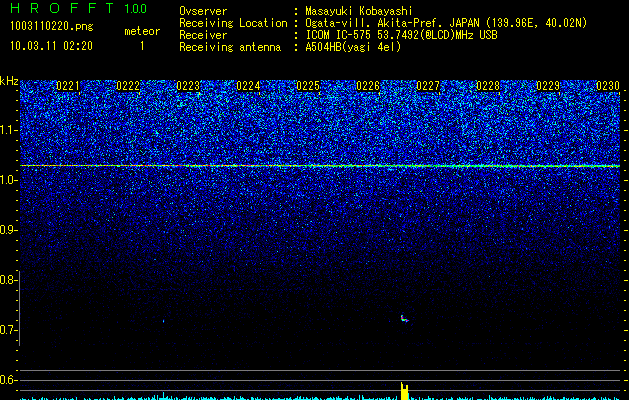Click the 1.1 frequency axis label

click(7, 130)
